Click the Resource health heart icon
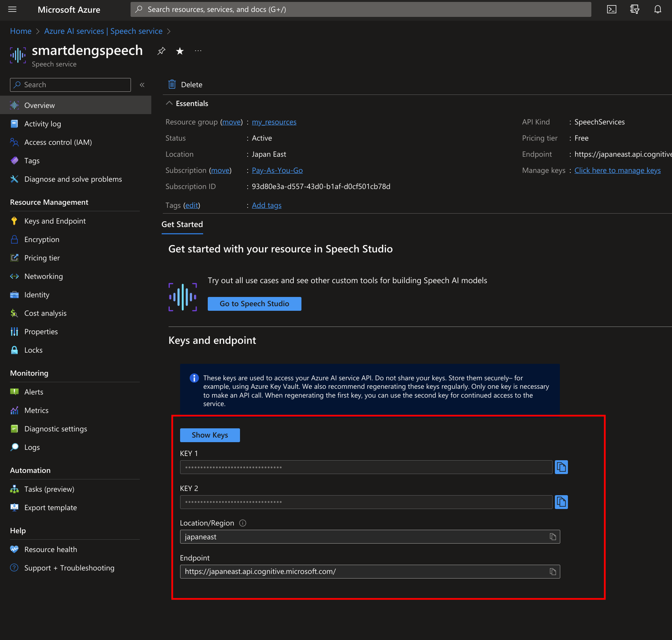The height and width of the screenshot is (640, 672). (x=14, y=549)
